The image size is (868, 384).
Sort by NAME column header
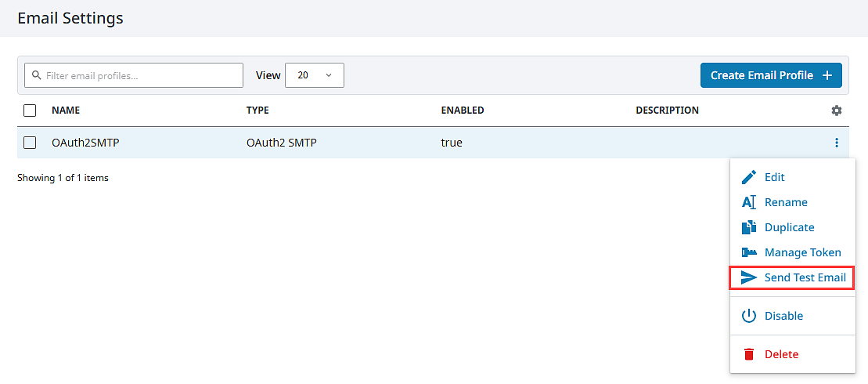(66, 110)
